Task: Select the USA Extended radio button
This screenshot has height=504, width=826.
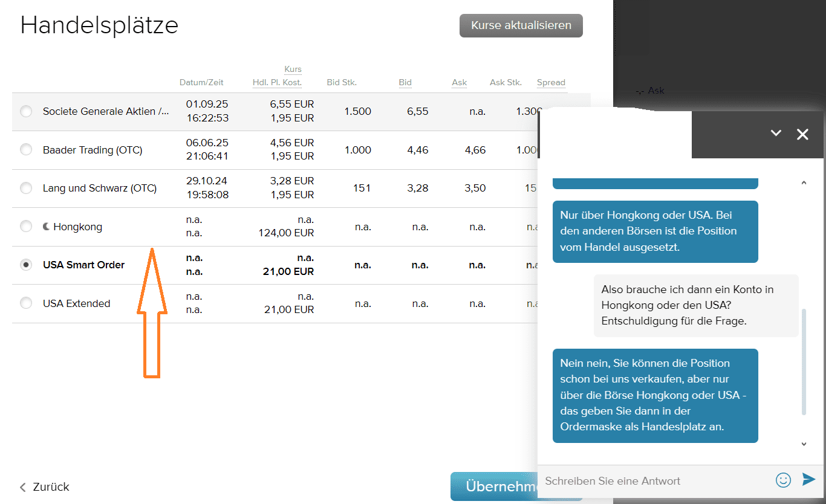Action: tap(26, 303)
